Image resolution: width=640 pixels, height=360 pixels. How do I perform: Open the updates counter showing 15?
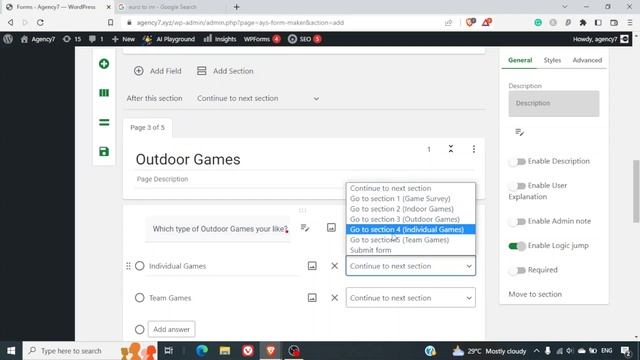72,39
